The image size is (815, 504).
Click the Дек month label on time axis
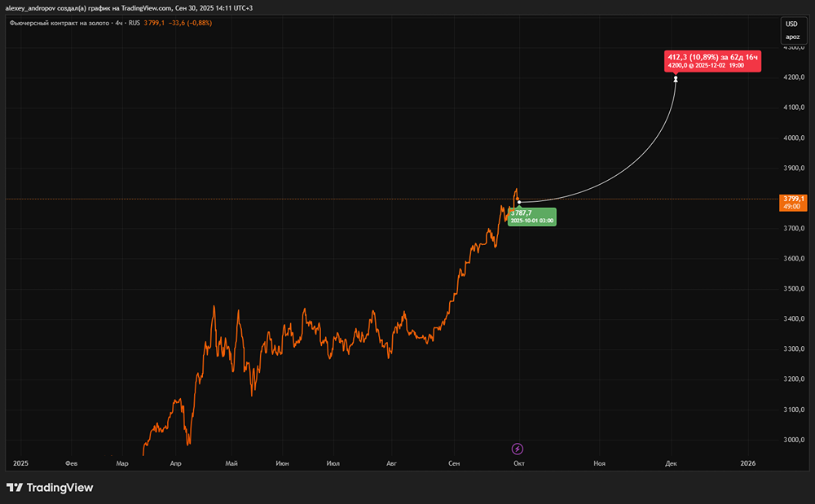(671, 463)
